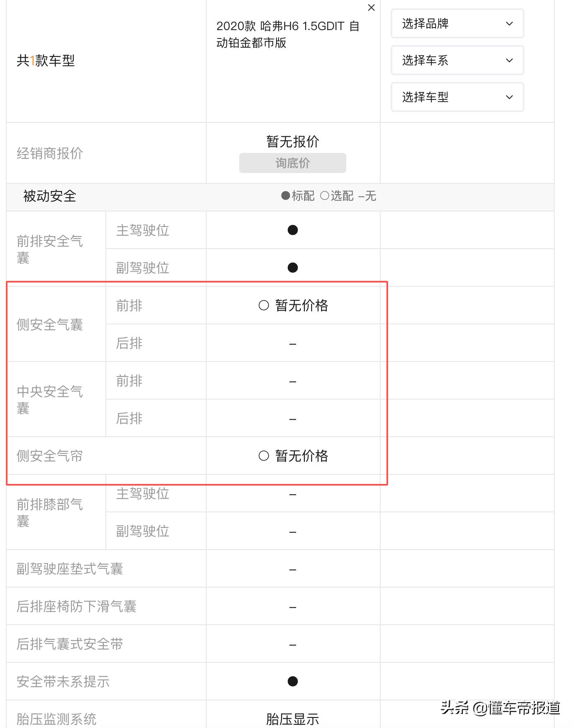Close the car model column with the X
The height and width of the screenshot is (728, 573).
371,8
